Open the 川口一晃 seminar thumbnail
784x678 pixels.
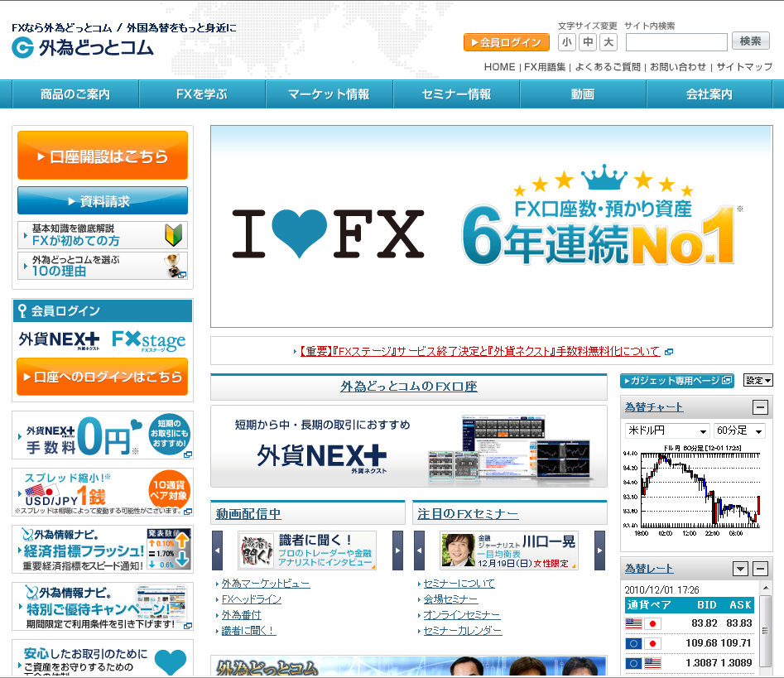[509, 551]
